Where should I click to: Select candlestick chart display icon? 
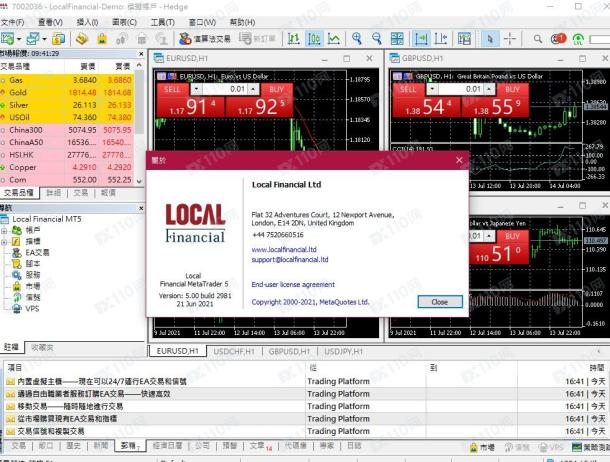coord(314,38)
